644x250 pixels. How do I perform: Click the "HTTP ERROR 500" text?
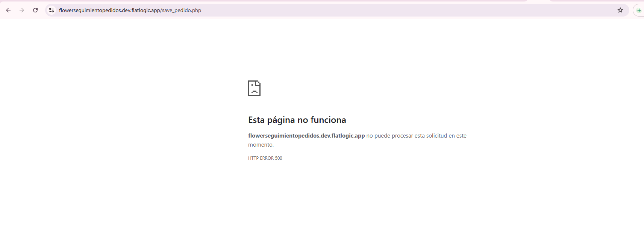(265, 158)
